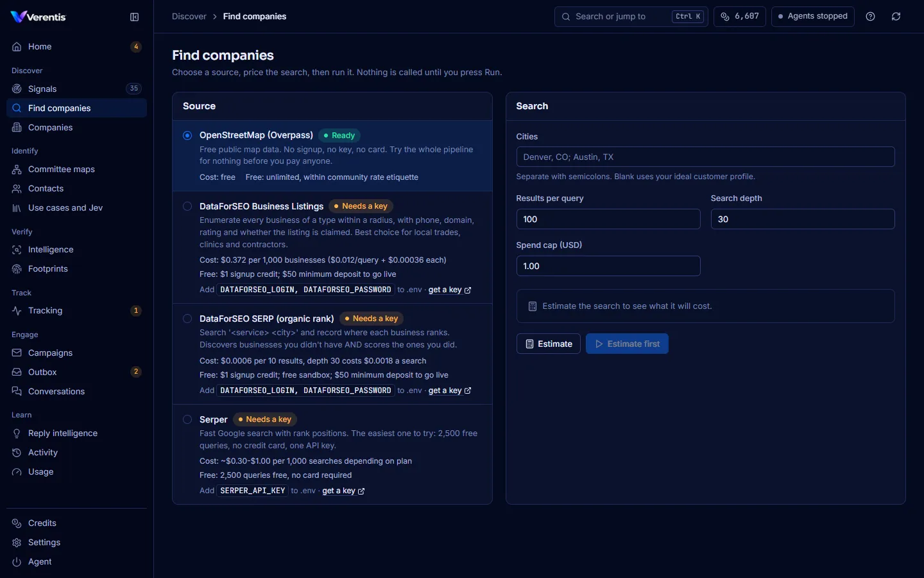Go to Home in sidebar
924x578 pixels.
(x=76, y=47)
